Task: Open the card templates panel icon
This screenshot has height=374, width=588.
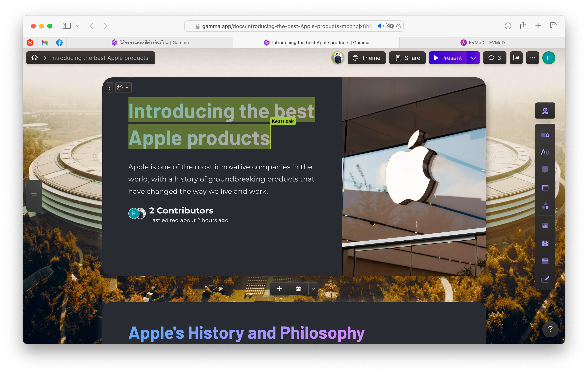Action: pyautogui.click(x=545, y=134)
